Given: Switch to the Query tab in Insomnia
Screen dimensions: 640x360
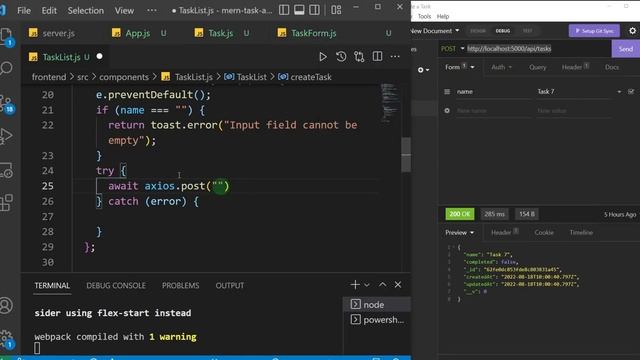Looking at the screenshot, I should point(538,67).
